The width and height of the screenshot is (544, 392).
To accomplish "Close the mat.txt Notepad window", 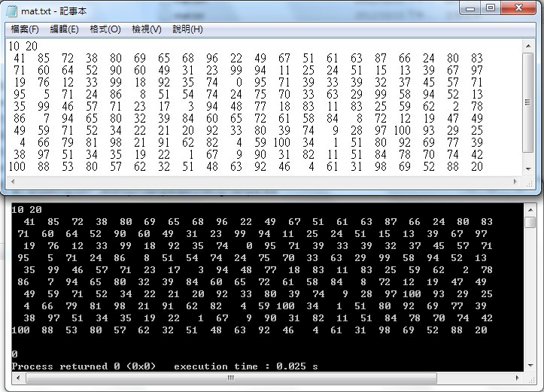I will (x=518, y=8).
